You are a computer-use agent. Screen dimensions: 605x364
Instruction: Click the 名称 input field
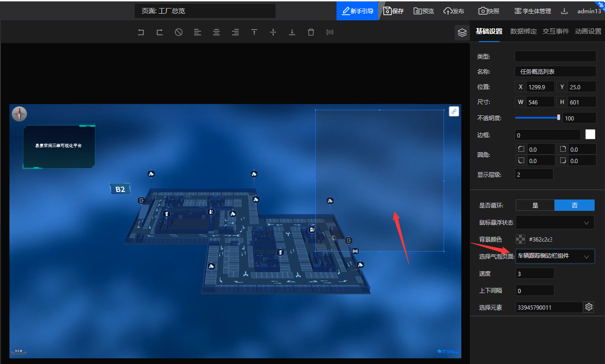(555, 71)
